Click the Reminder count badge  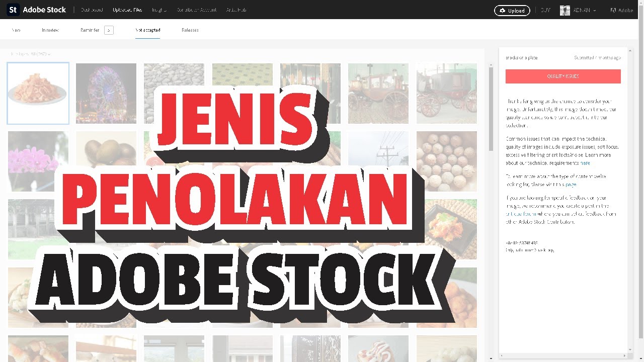click(109, 30)
